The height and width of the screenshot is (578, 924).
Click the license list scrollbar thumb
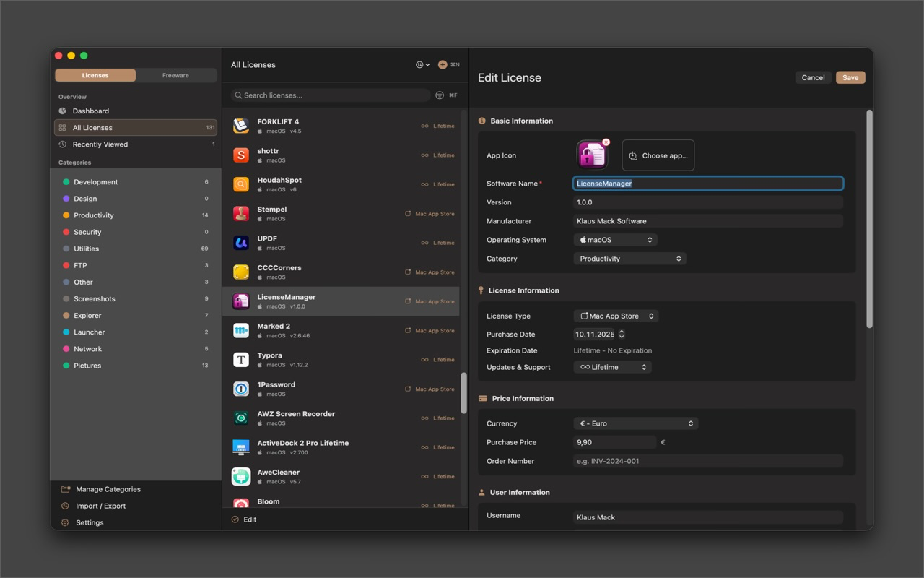463,393
